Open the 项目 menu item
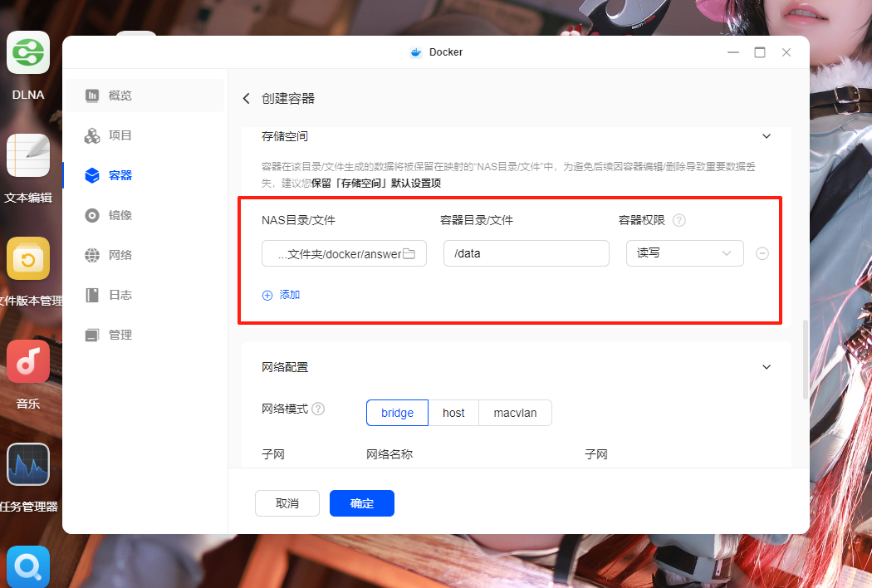Image resolution: width=872 pixels, height=588 pixels. pos(145,135)
